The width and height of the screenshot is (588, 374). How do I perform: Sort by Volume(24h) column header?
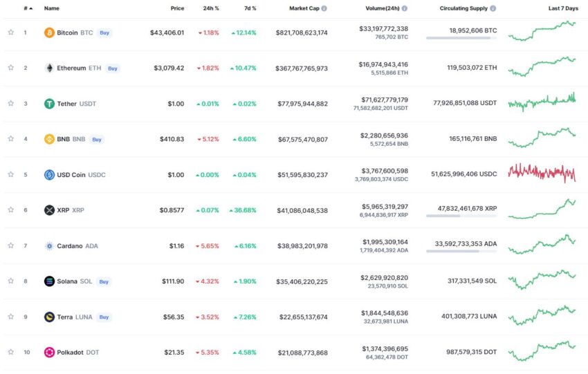383,8
